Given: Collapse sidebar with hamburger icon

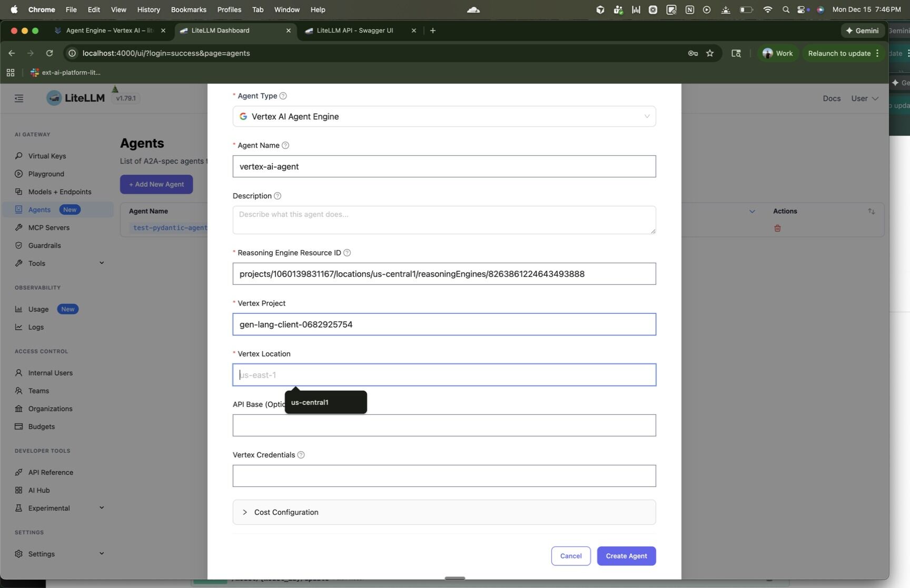Looking at the screenshot, I should pos(19,98).
